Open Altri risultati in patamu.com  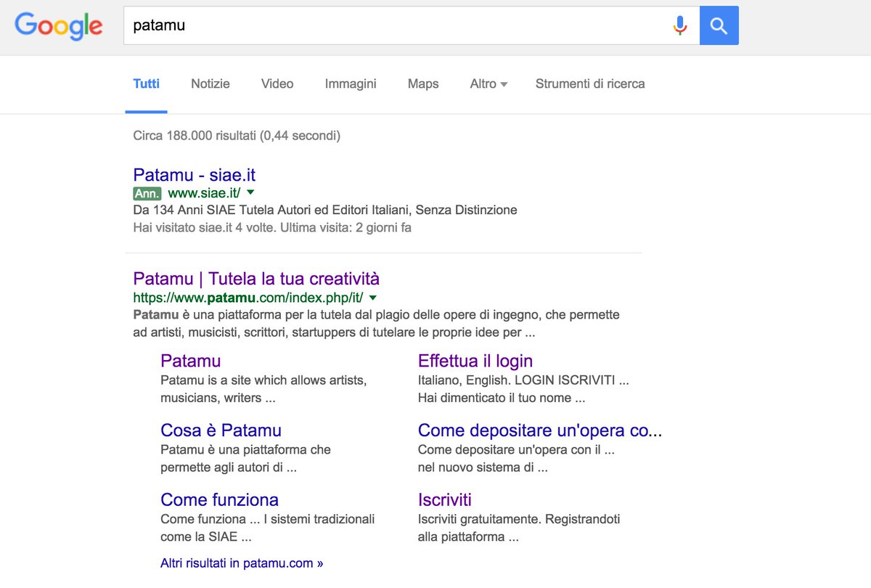click(x=240, y=563)
